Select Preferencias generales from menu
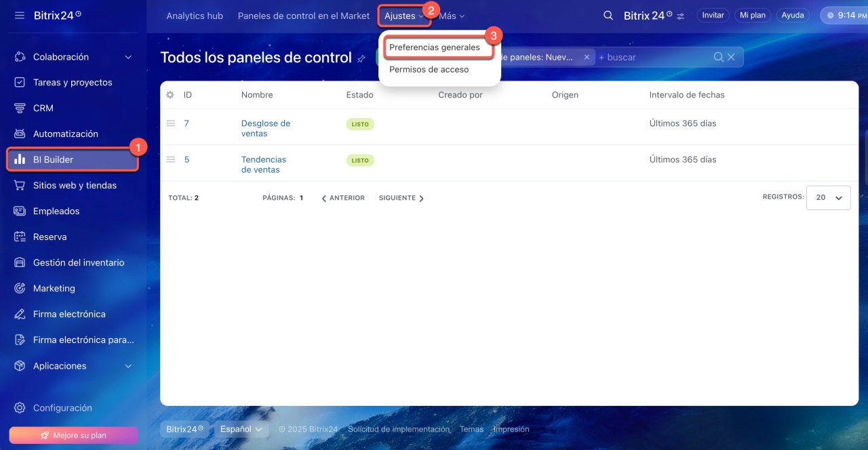 pyautogui.click(x=435, y=48)
